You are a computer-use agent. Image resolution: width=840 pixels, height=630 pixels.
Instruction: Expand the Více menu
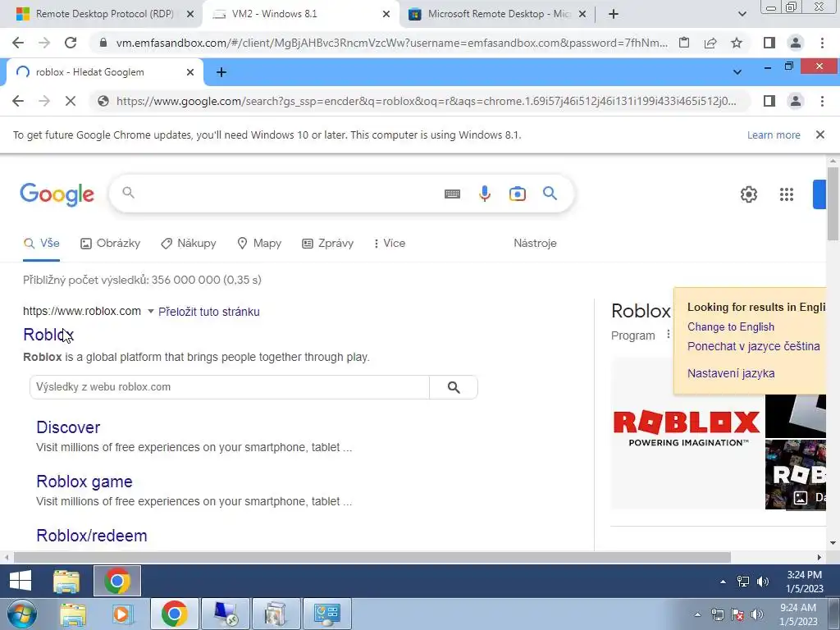[x=390, y=243]
